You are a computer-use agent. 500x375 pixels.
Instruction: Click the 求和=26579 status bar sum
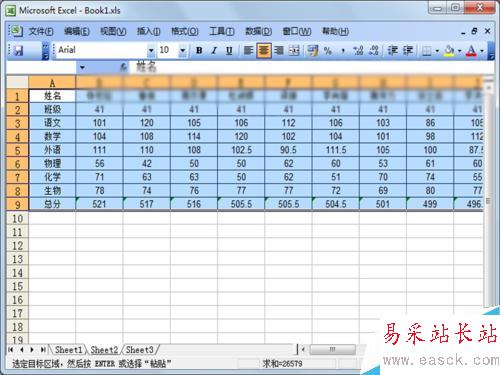coord(282,363)
